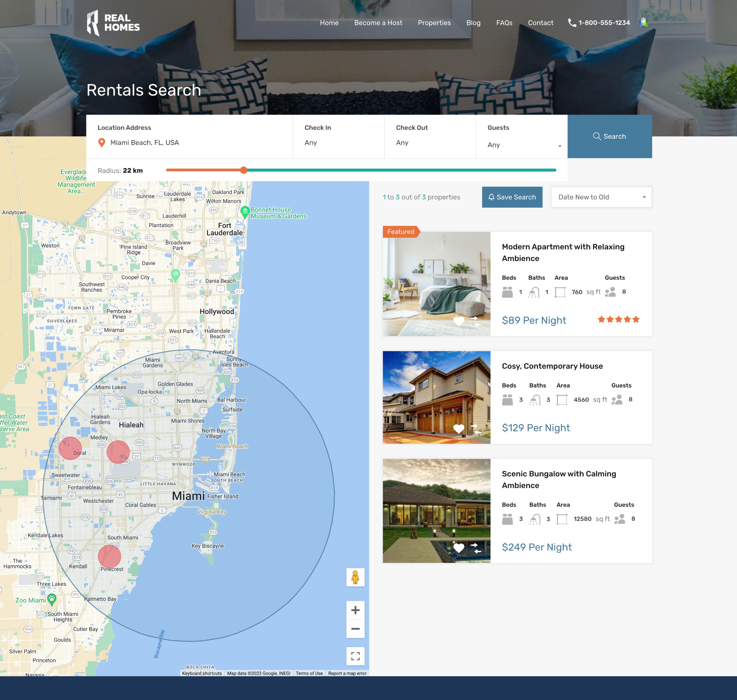The height and width of the screenshot is (700, 737).
Task: Open Properties menu item
Action: point(434,23)
